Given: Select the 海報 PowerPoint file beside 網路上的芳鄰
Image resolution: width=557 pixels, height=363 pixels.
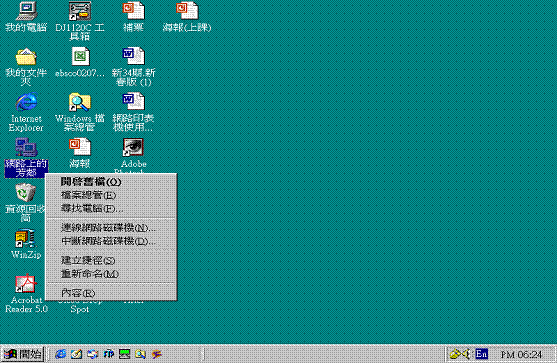Looking at the screenshot, I should [x=80, y=148].
